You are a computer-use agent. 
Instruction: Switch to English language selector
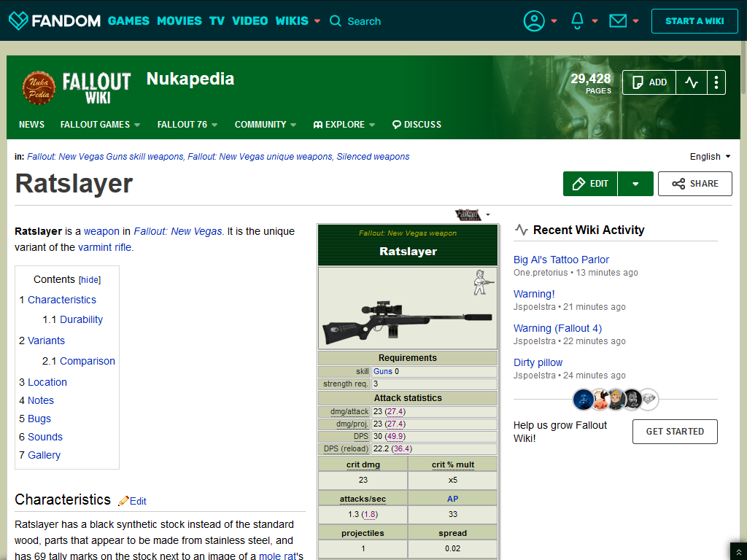tap(709, 156)
